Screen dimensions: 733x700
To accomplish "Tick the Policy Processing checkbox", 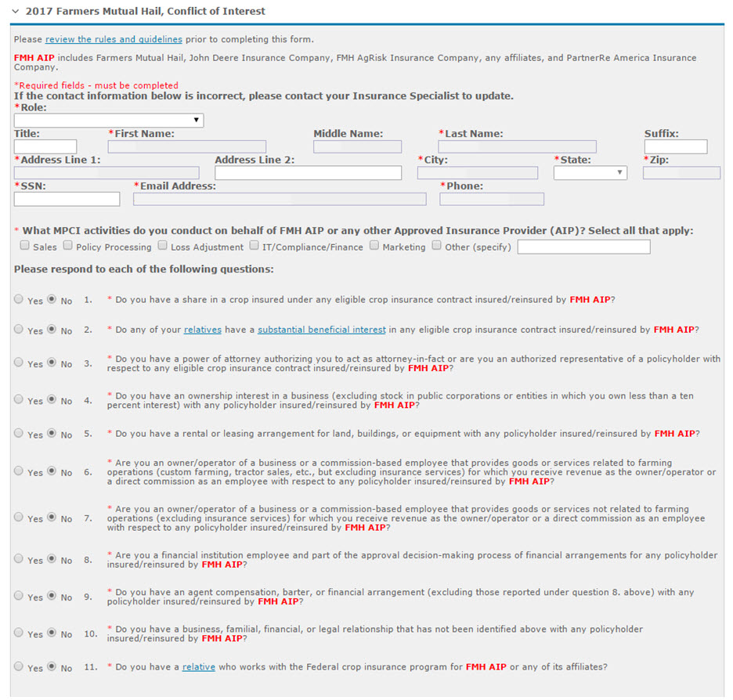I will [68, 246].
